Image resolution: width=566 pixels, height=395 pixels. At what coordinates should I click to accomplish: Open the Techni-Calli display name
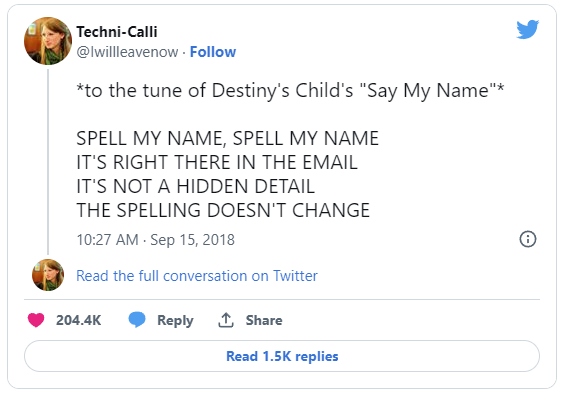pos(117,32)
